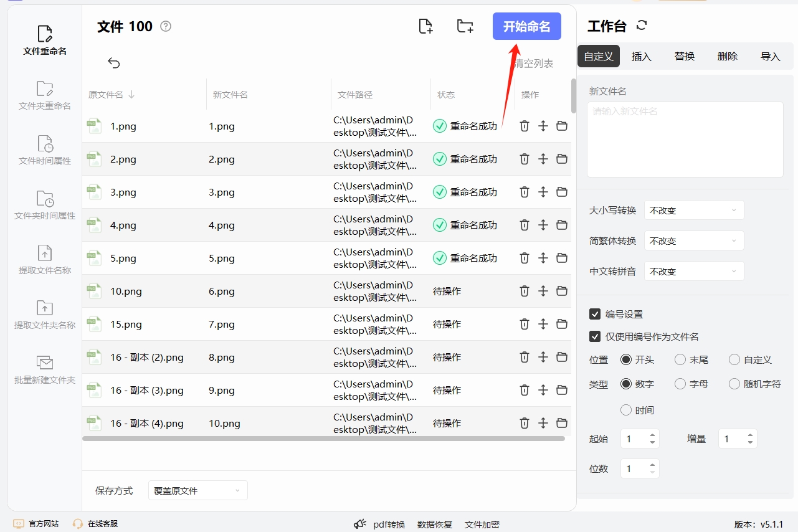Image resolution: width=798 pixels, height=532 pixels.
Task: Open the 大小写转换 dropdown
Action: [x=694, y=211]
